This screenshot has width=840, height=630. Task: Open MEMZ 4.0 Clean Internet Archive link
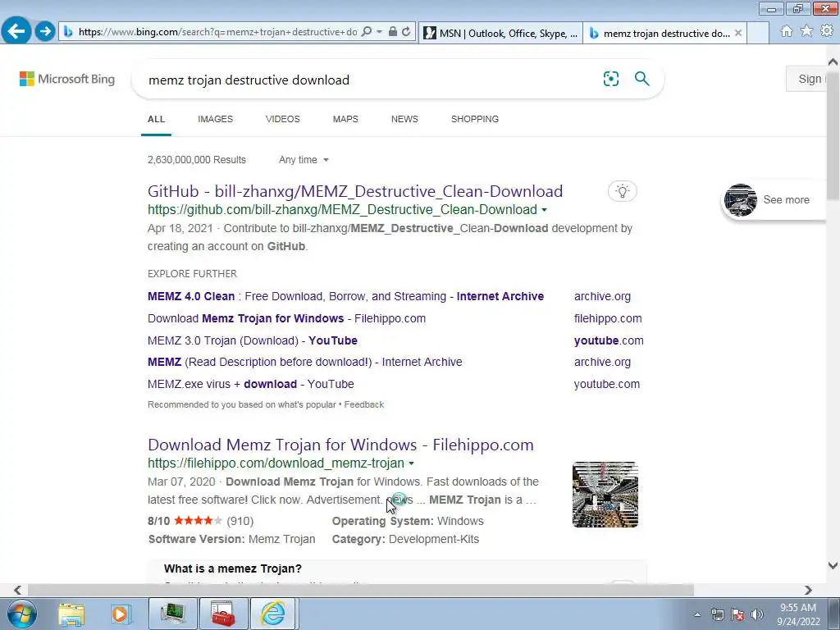tap(345, 296)
